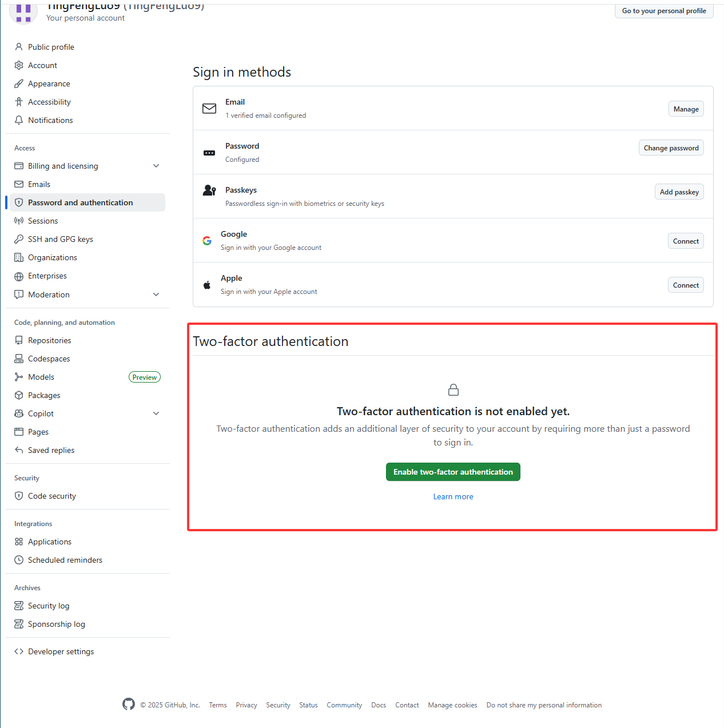Open the Security log page

pyautogui.click(x=49, y=606)
